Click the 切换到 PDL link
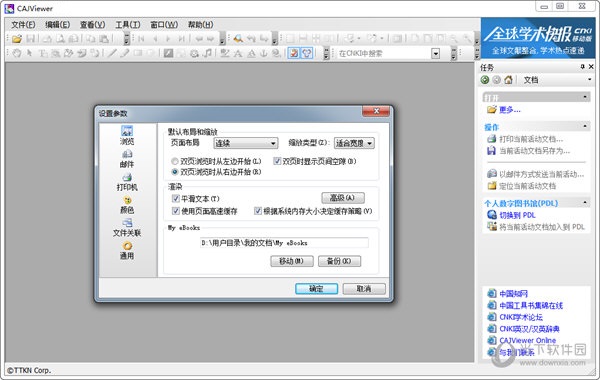This screenshot has height=380, width=600. pos(517,215)
